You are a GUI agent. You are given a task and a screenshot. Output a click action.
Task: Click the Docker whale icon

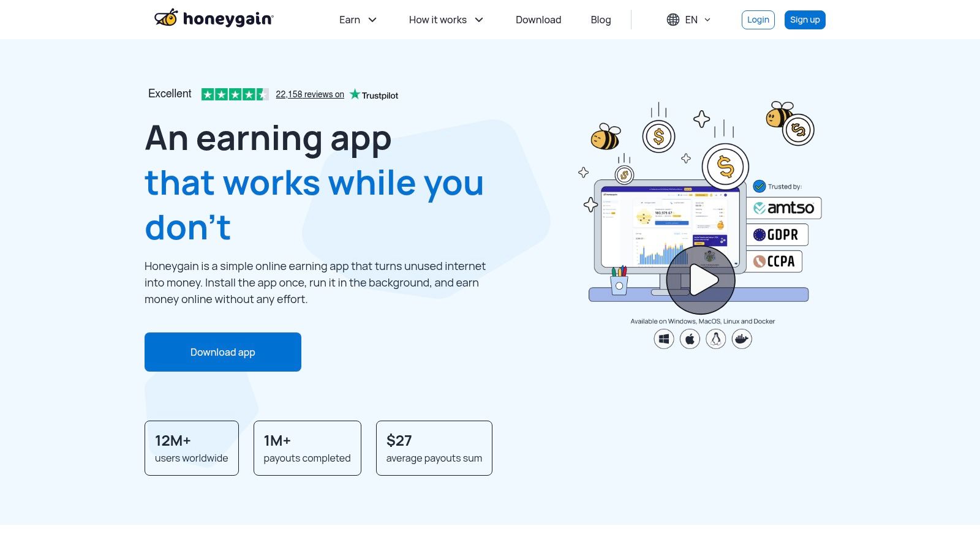[x=742, y=339]
